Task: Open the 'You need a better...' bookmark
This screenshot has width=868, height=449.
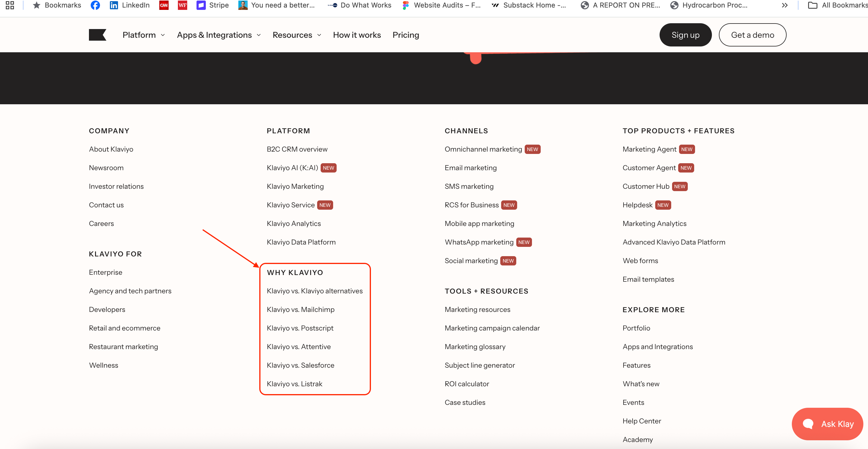Action: tap(276, 5)
